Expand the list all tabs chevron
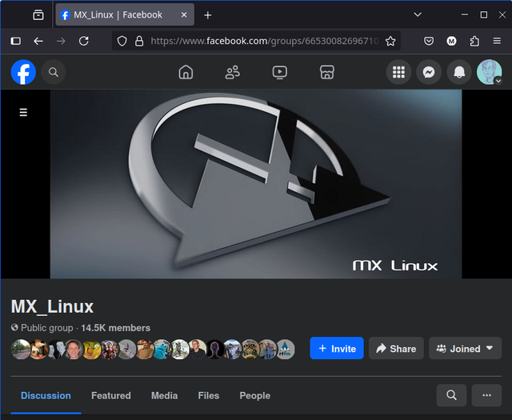512x420 pixels. (418, 14)
